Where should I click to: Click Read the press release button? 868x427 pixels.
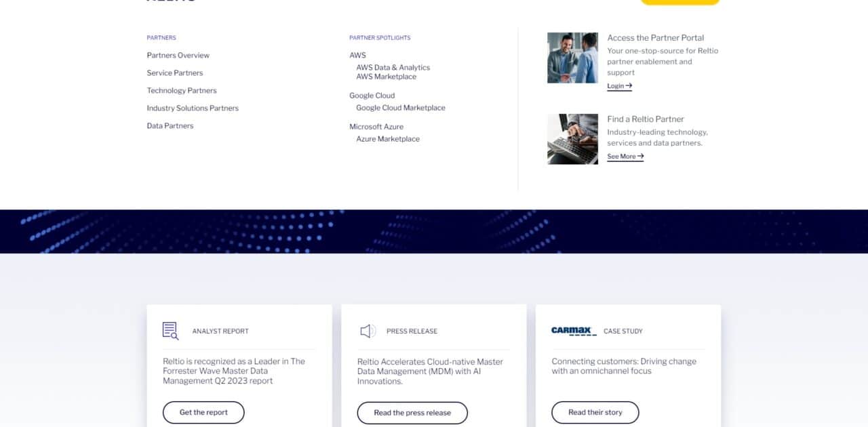tap(412, 413)
